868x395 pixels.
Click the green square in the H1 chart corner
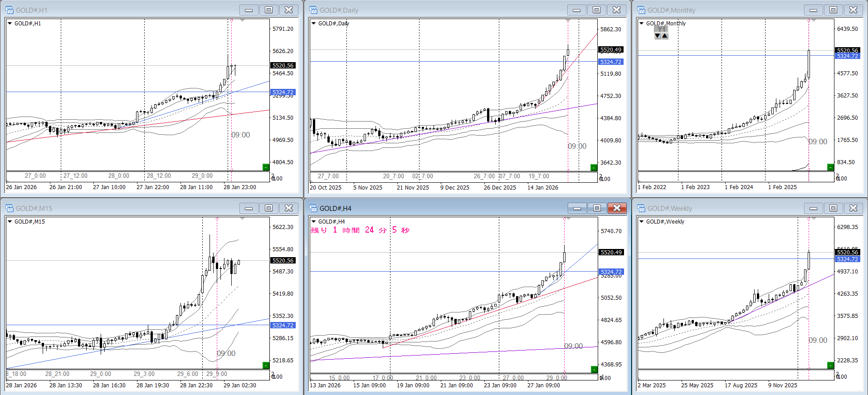(x=266, y=167)
